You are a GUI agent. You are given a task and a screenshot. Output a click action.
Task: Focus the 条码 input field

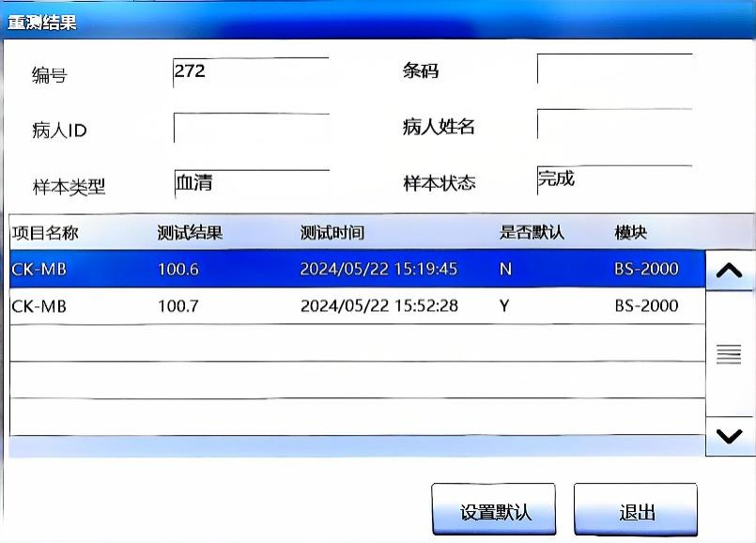tap(614, 70)
